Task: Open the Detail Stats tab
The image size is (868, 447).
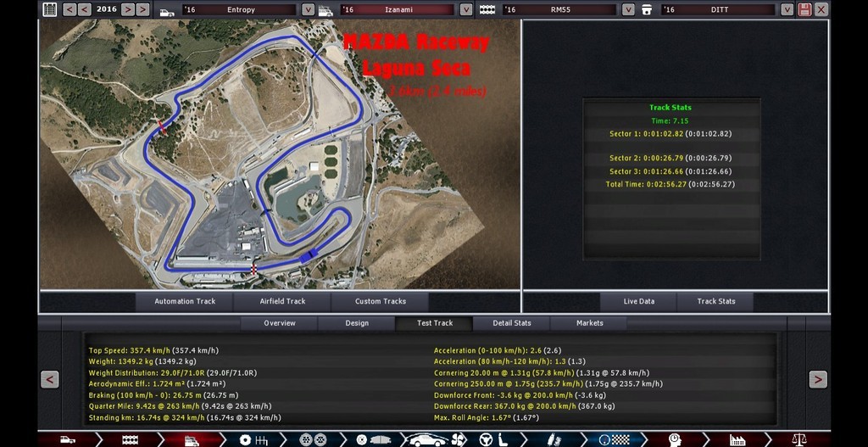Action: pos(512,323)
